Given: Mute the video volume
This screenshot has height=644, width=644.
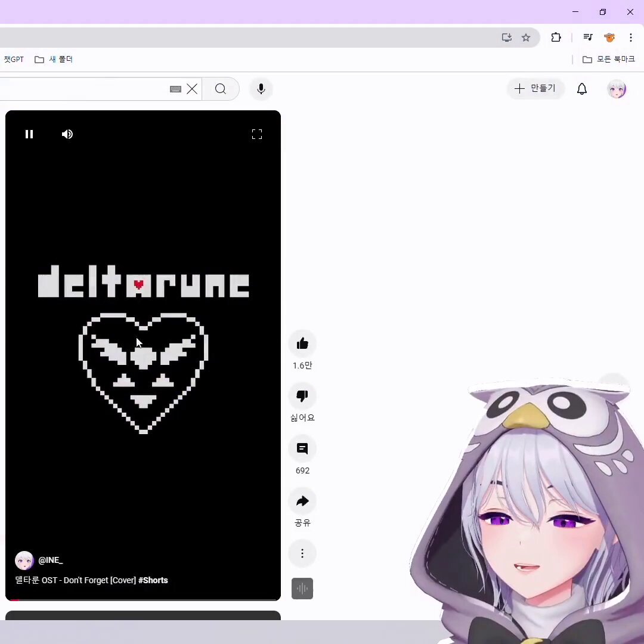Looking at the screenshot, I should click(67, 134).
